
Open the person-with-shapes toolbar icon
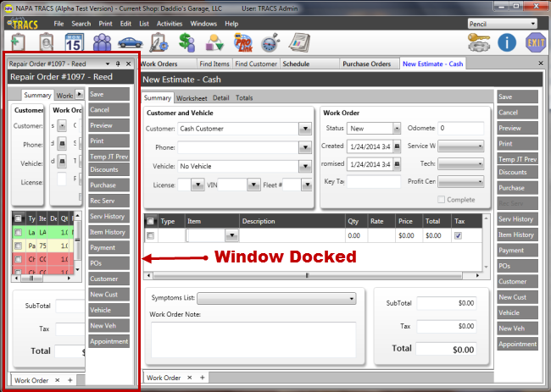(214, 43)
